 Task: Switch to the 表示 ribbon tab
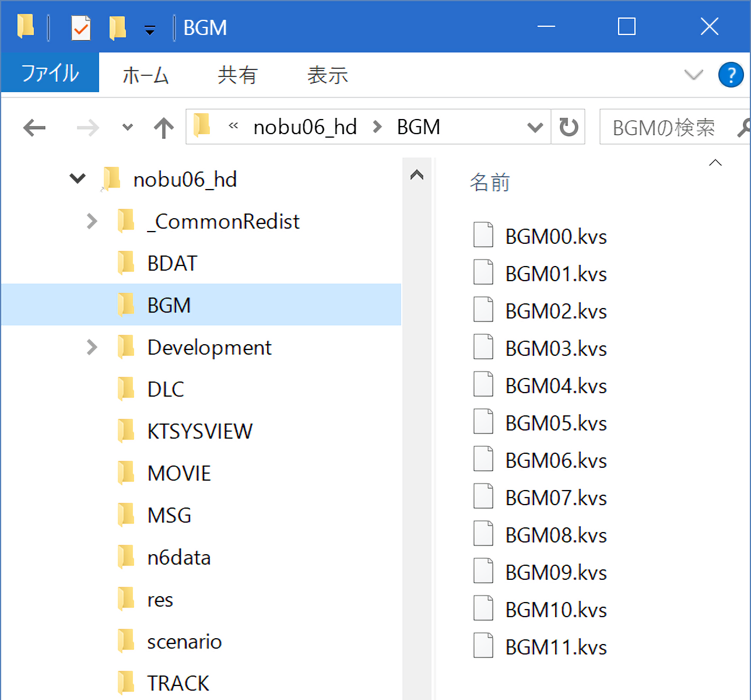tap(327, 75)
